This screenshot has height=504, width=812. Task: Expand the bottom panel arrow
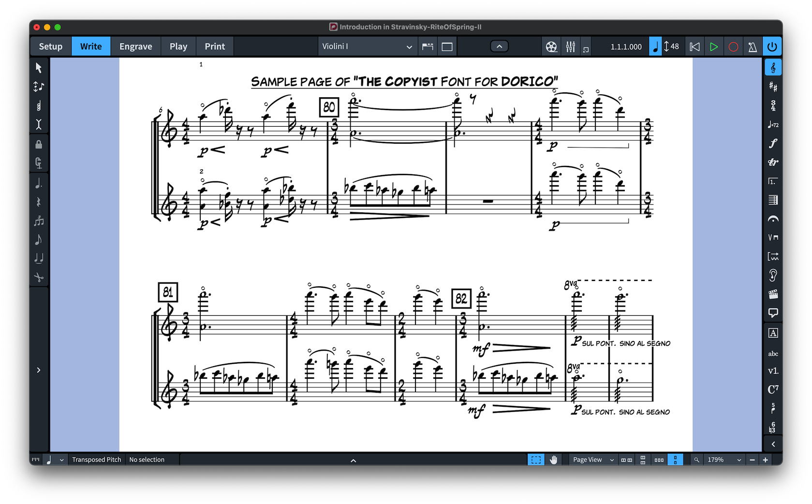(x=353, y=460)
